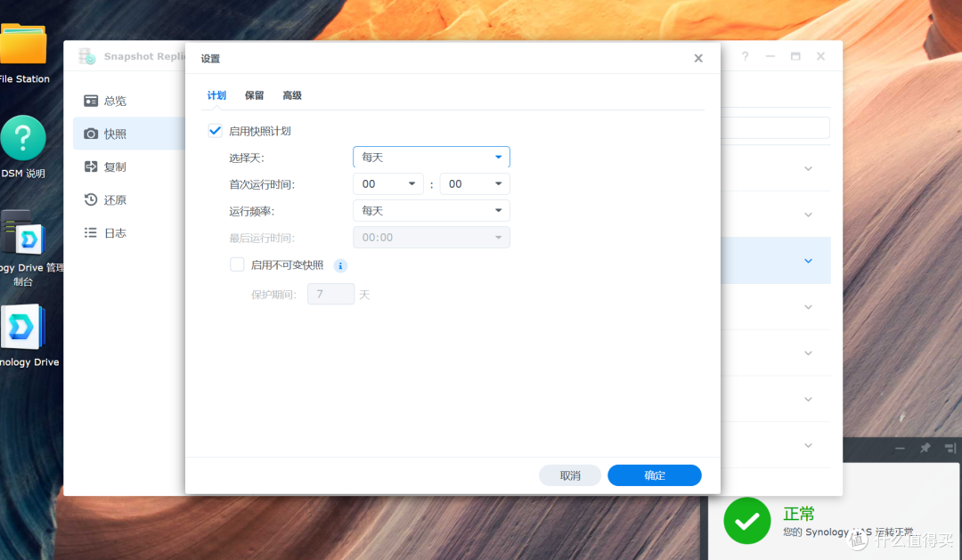Click the search field behind the dialog
The height and width of the screenshot is (560, 962).
pyautogui.click(x=775, y=127)
